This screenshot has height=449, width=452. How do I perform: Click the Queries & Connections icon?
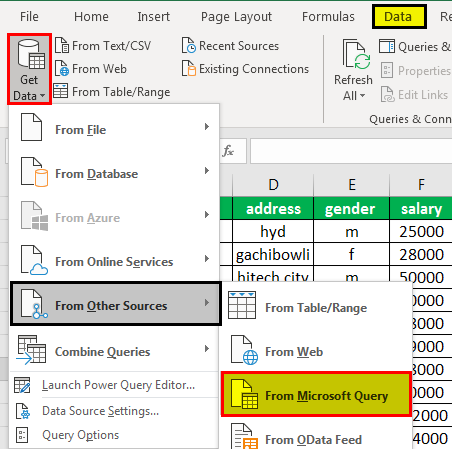pos(387,46)
